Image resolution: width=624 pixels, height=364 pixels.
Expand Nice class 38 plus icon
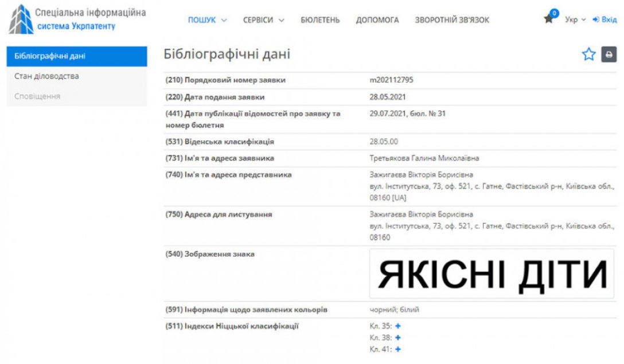[x=398, y=338]
